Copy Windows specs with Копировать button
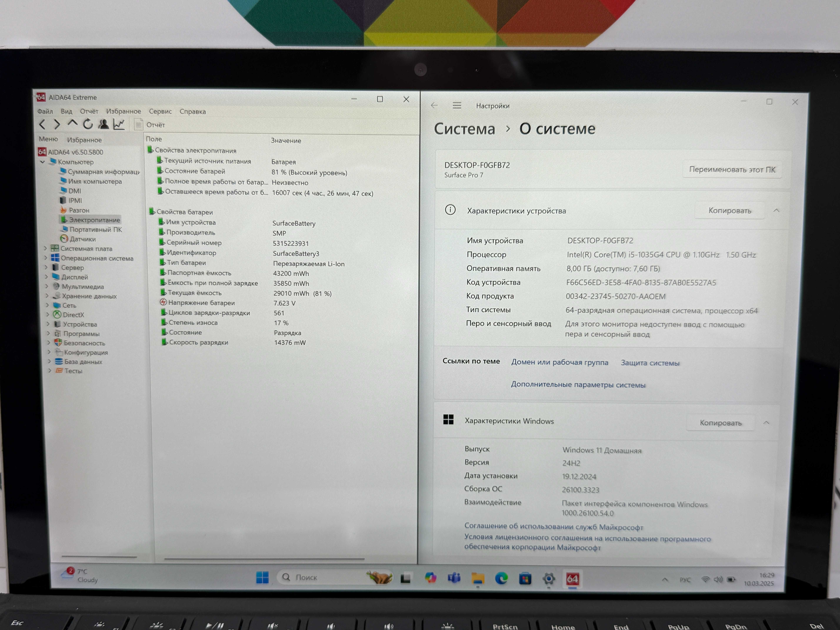The image size is (840, 630). (x=720, y=423)
